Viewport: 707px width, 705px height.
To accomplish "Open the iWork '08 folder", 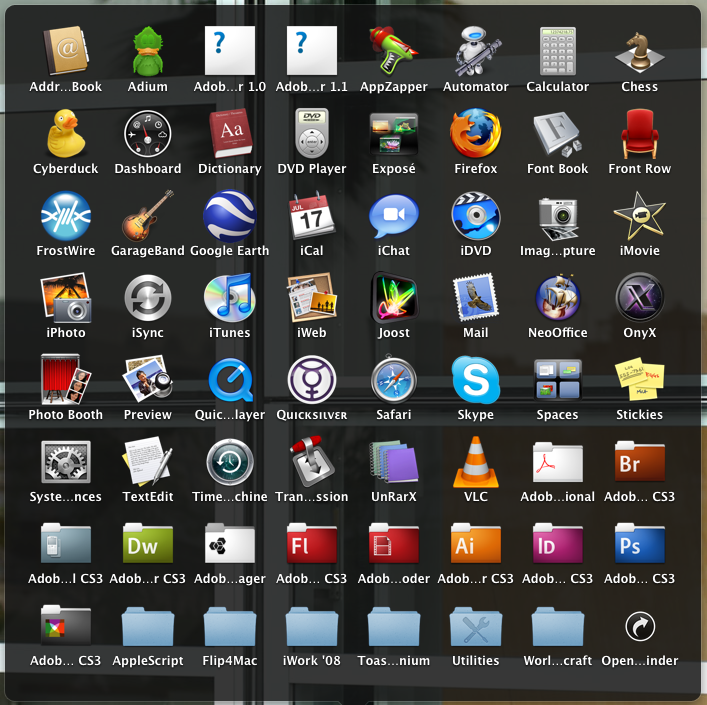I will [312, 626].
